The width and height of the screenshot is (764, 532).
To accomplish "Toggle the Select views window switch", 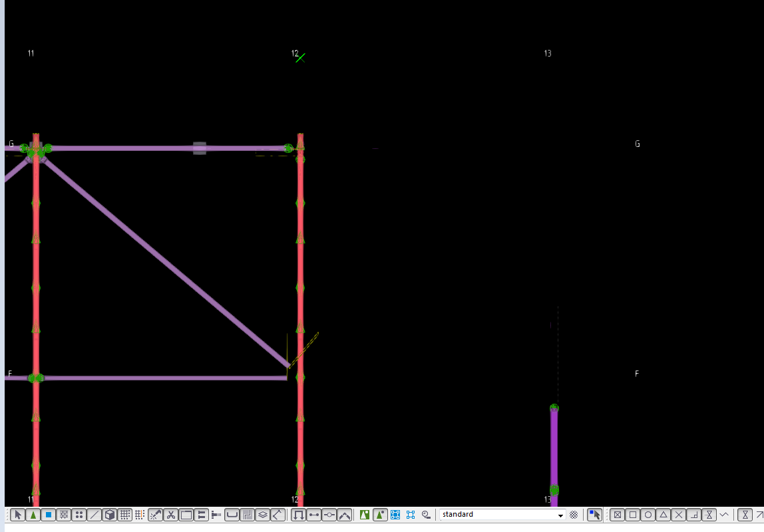I will pyautogui.click(x=186, y=515).
